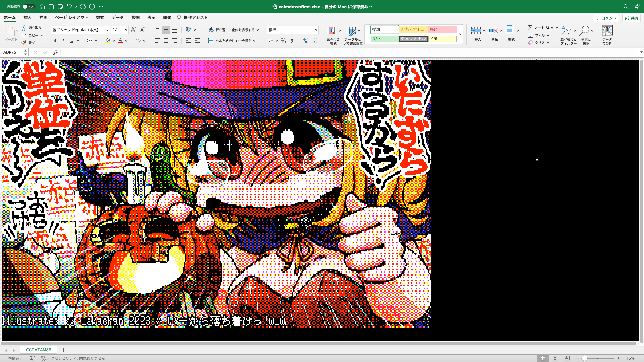Click the Decrease indent icon
The image size is (644, 362).
[189, 41]
